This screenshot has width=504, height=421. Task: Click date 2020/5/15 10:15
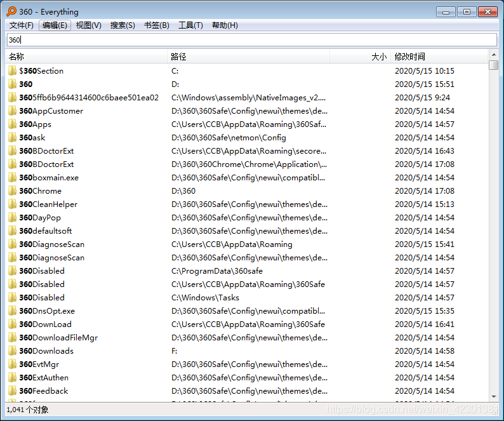pyautogui.click(x=424, y=70)
